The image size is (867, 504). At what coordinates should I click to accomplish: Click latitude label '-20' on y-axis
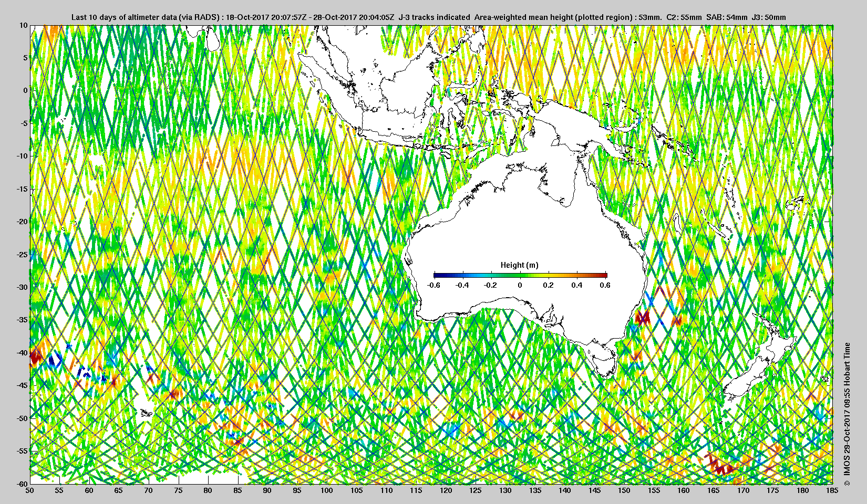[x=22, y=221]
